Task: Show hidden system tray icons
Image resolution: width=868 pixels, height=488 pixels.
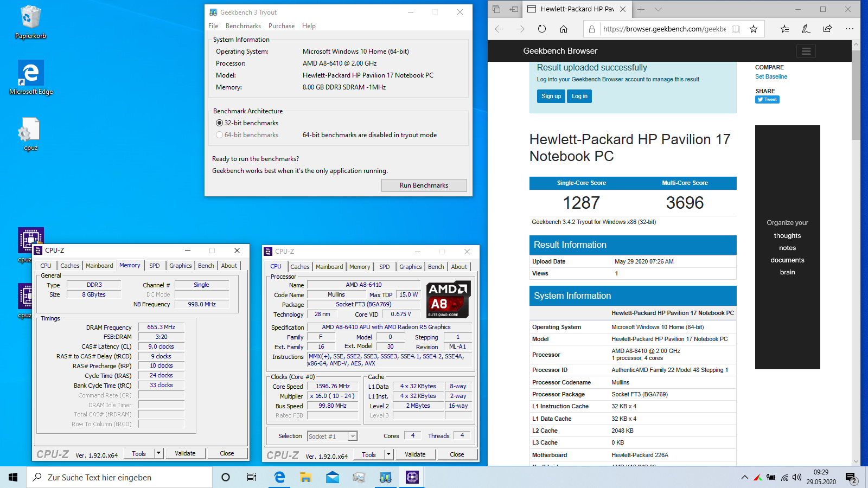Action: pos(744,477)
